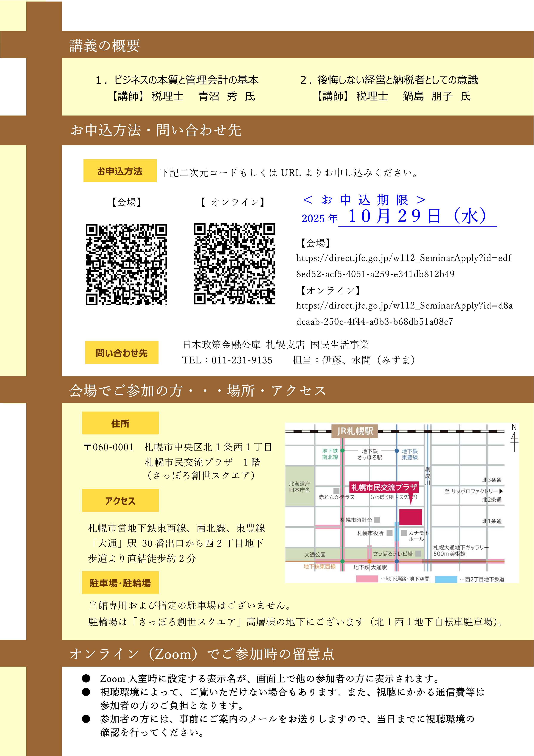The width and height of the screenshot is (534, 756).
Task: Click the 北海道庁旧本庁舎 block on map
Action: [x=300, y=486]
